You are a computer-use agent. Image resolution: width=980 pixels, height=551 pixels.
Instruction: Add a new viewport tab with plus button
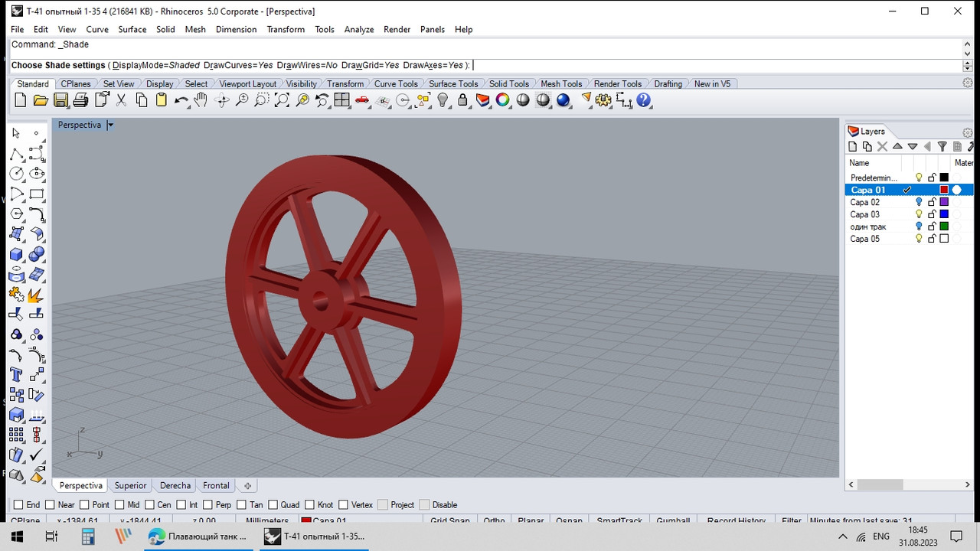pos(247,485)
